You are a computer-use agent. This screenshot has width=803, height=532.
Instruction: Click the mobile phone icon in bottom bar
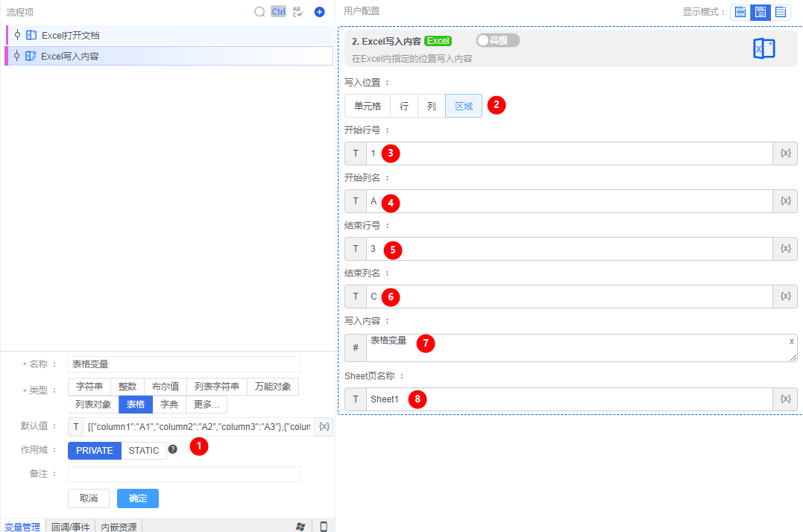click(324, 527)
